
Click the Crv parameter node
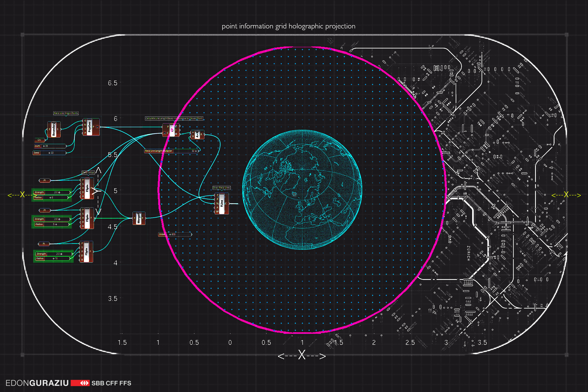pos(40,140)
